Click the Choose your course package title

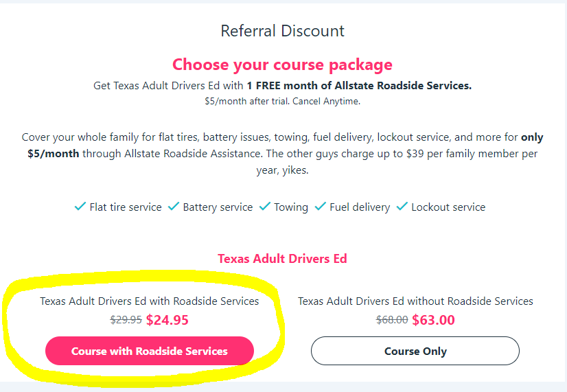(282, 65)
